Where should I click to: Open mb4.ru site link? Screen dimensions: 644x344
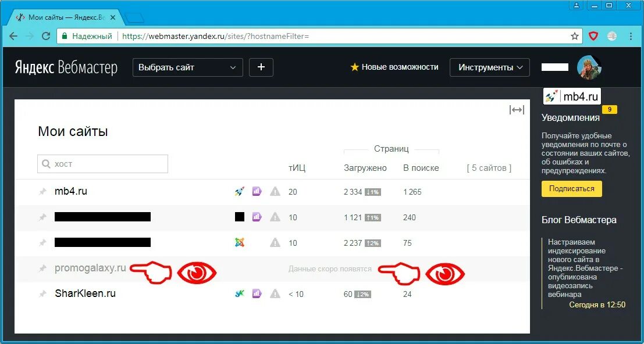(70, 191)
